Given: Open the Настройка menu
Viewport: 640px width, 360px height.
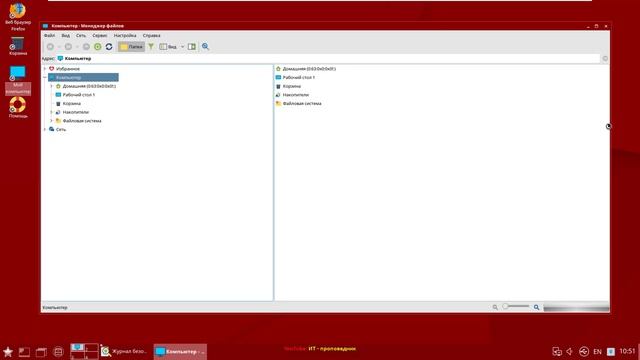Looking at the screenshot, I should pyautogui.click(x=125, y=36).
